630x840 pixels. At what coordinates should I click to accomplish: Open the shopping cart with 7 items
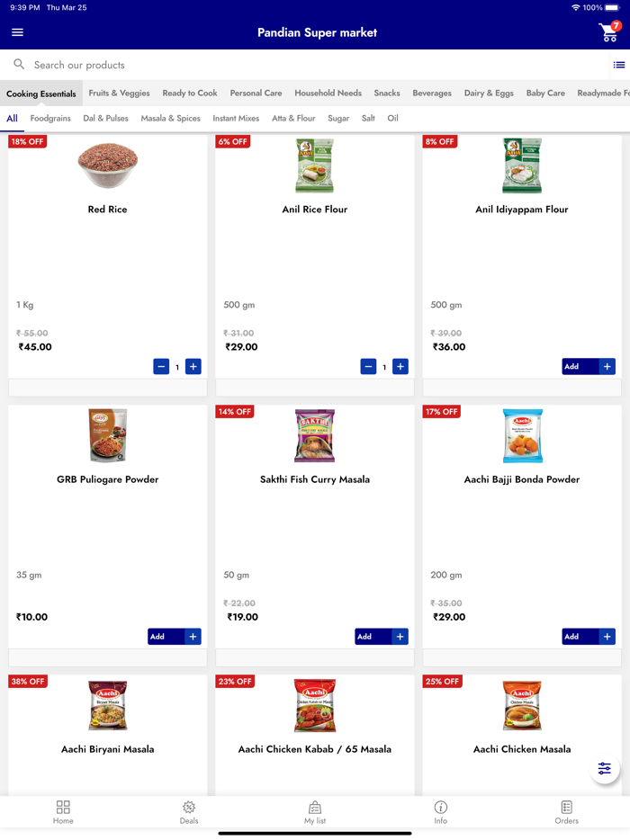608,31
